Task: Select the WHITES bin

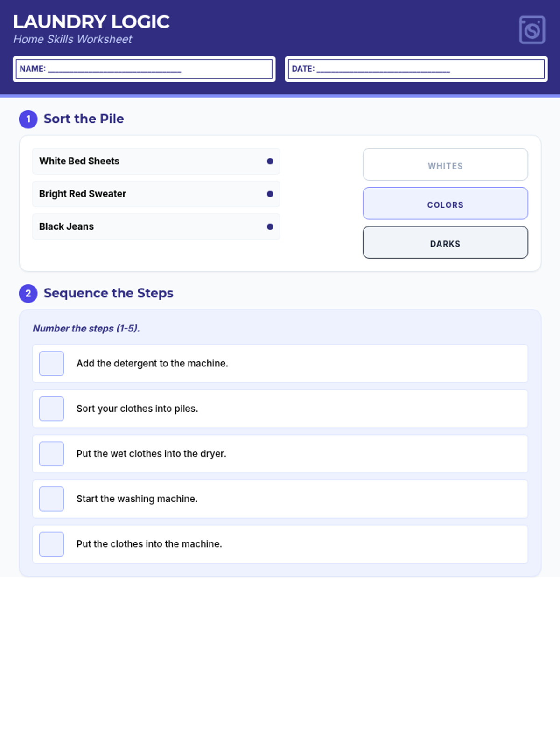Action: coord(445,165)
